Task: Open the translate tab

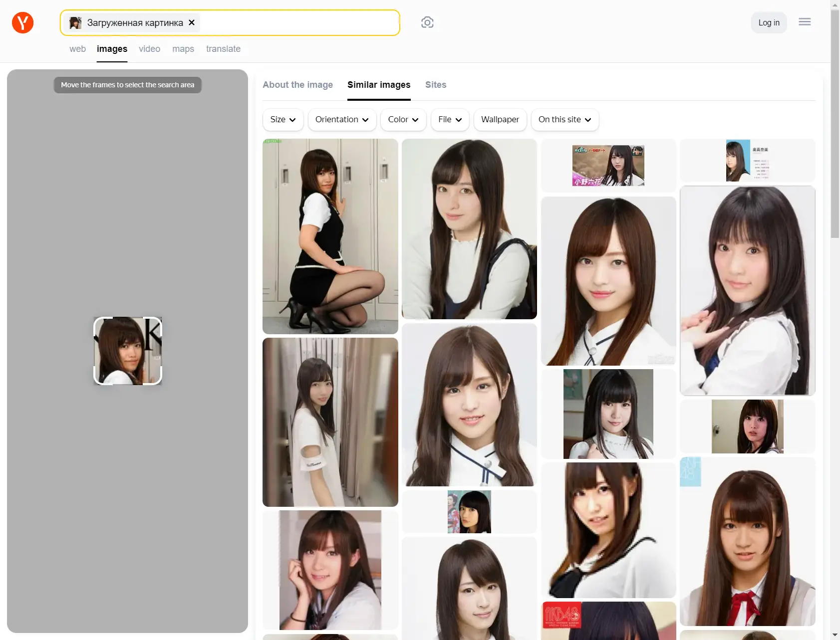Action: [223, 49]
